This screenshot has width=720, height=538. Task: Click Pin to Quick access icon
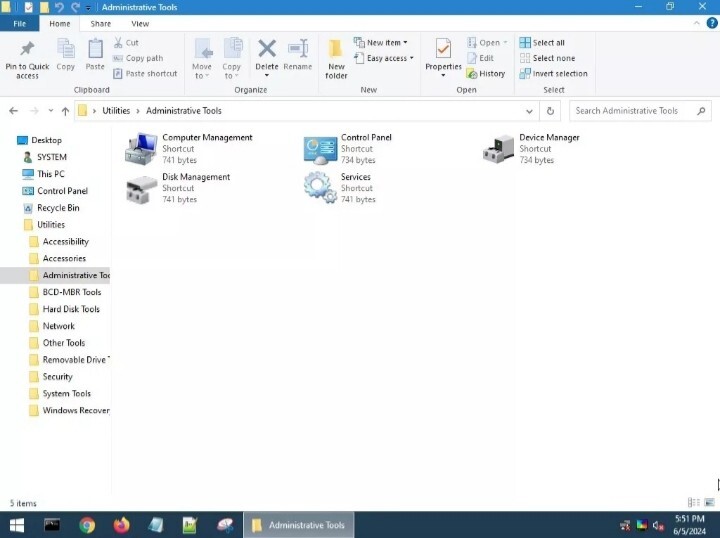pyautogui.click(x=27, y=50)
